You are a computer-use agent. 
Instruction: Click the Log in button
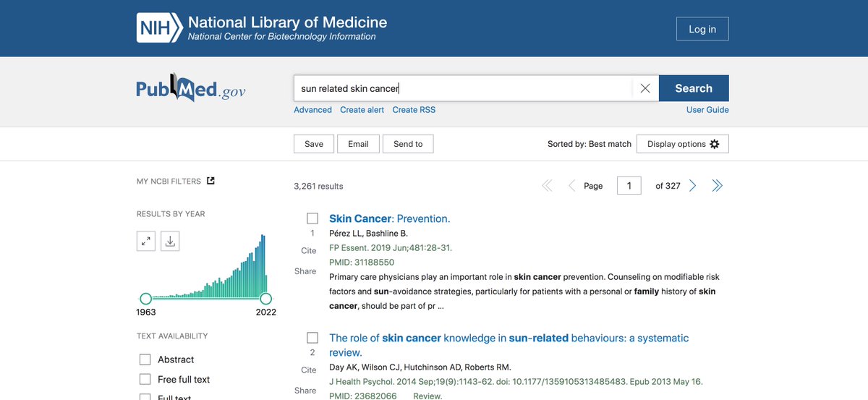(702, 29)
